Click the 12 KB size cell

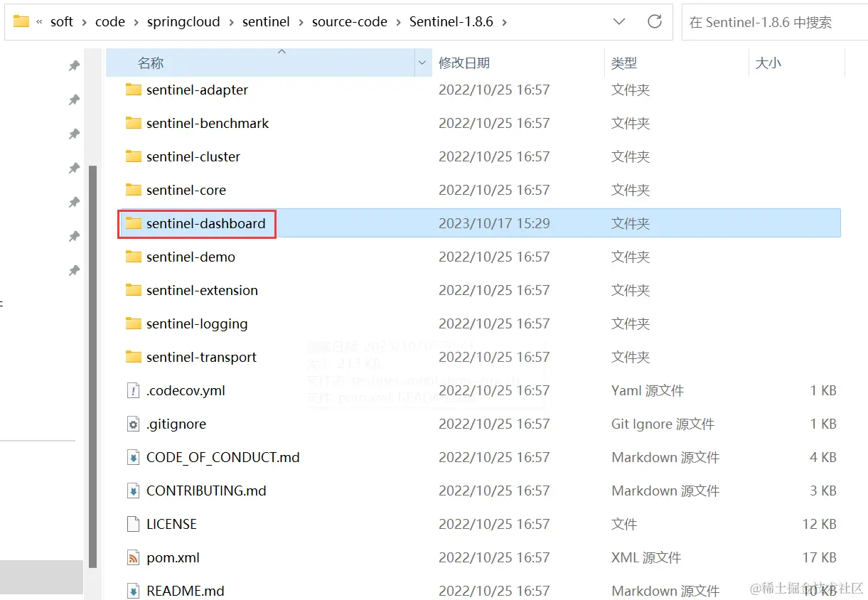coord(819,524)
